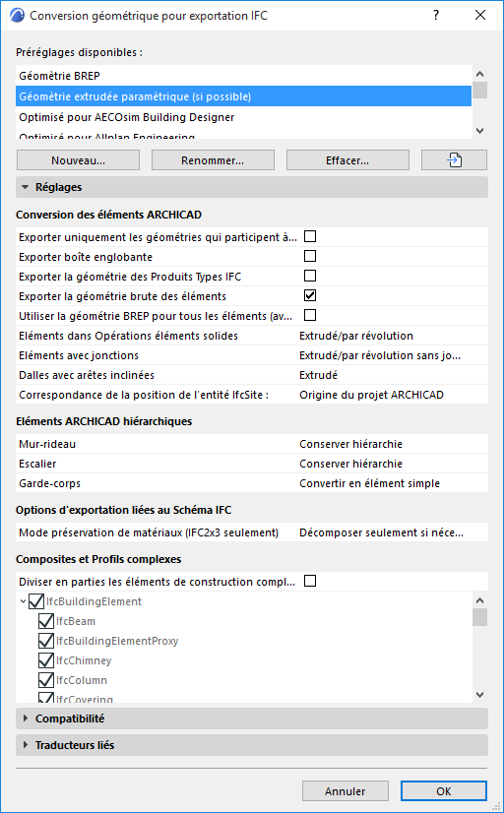Uncheck the IfcChimney checkbox
504x813 pixels.
point(46,660)
